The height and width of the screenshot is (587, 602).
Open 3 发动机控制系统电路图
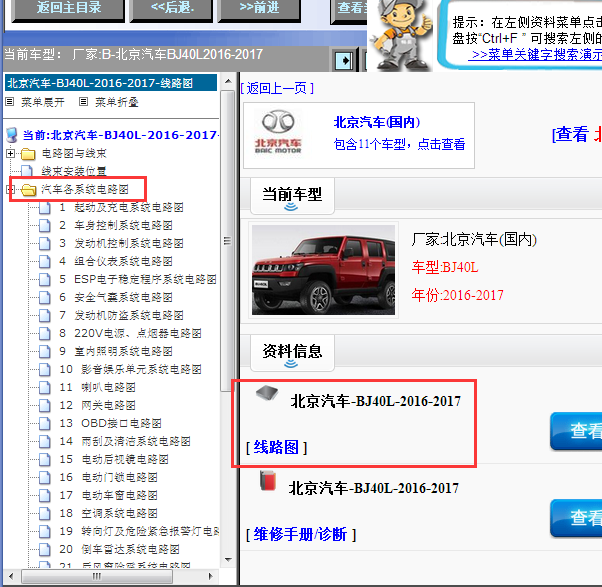pyautogui.click(x=121, y=243)
